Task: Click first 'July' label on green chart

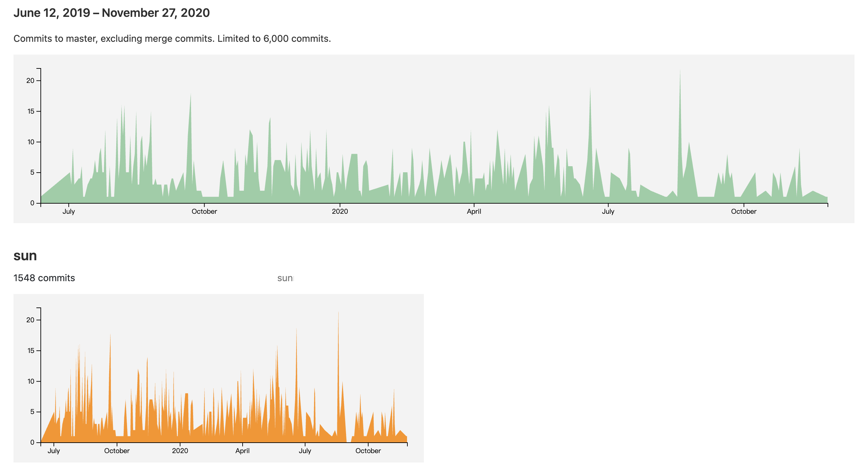Action: [69, 211]
